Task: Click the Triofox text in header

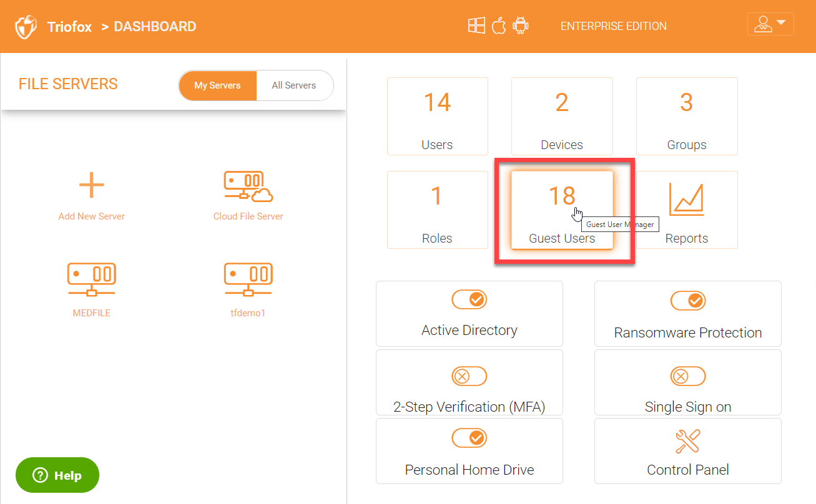Action: [69, 27]
